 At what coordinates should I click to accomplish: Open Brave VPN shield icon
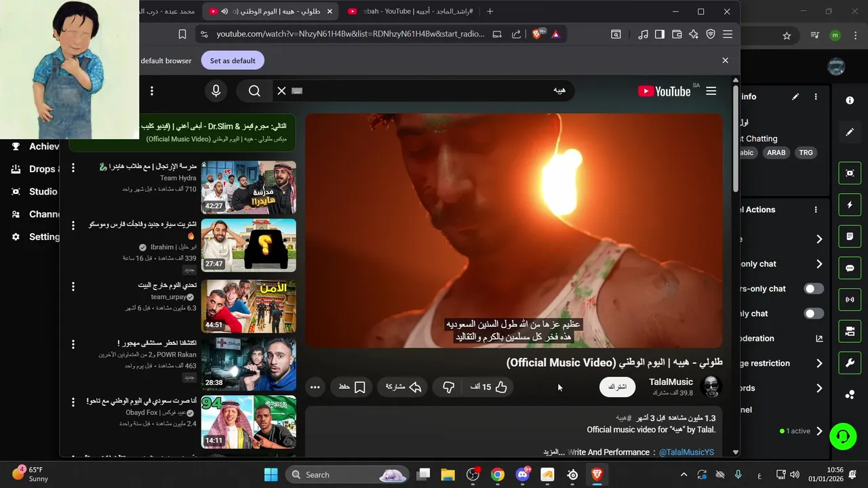coord(711,34)
